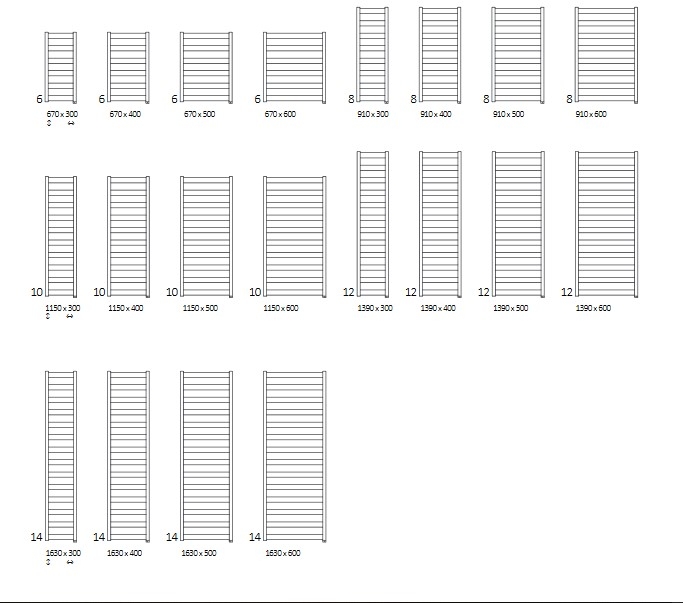Select the 910 x 300 radiator drawing
Screen dimensions: 683x603
[x=372, y=55]
